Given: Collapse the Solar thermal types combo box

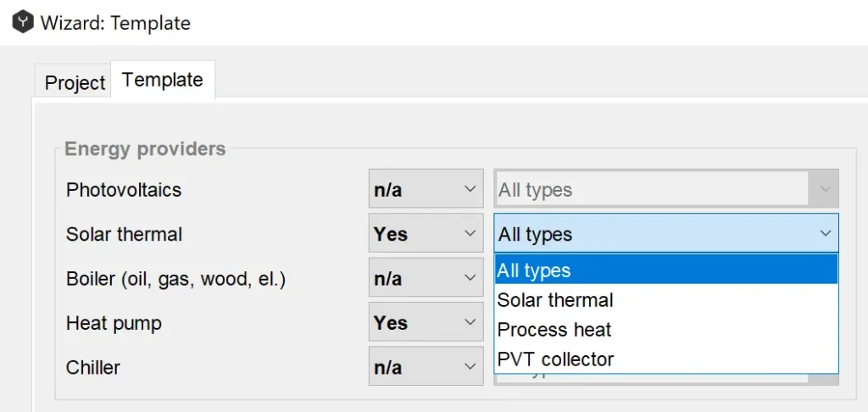Looking at the screenshot, I should (825, 234).
